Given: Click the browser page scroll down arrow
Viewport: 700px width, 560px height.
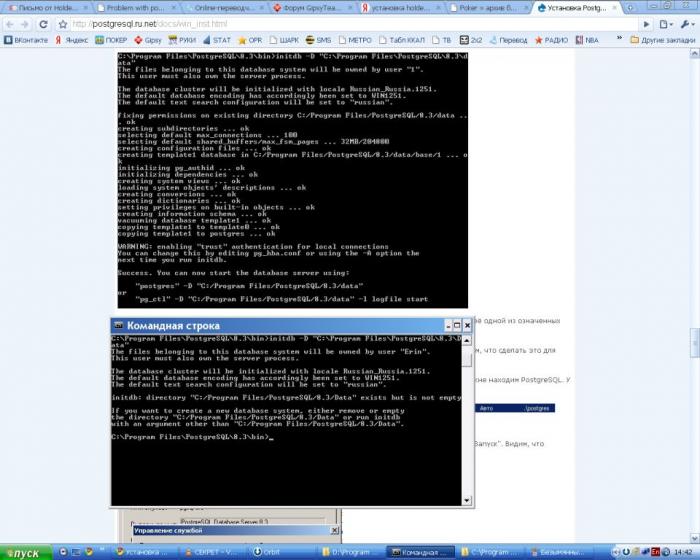Looking at the screenshot, I should pos(695,538).
